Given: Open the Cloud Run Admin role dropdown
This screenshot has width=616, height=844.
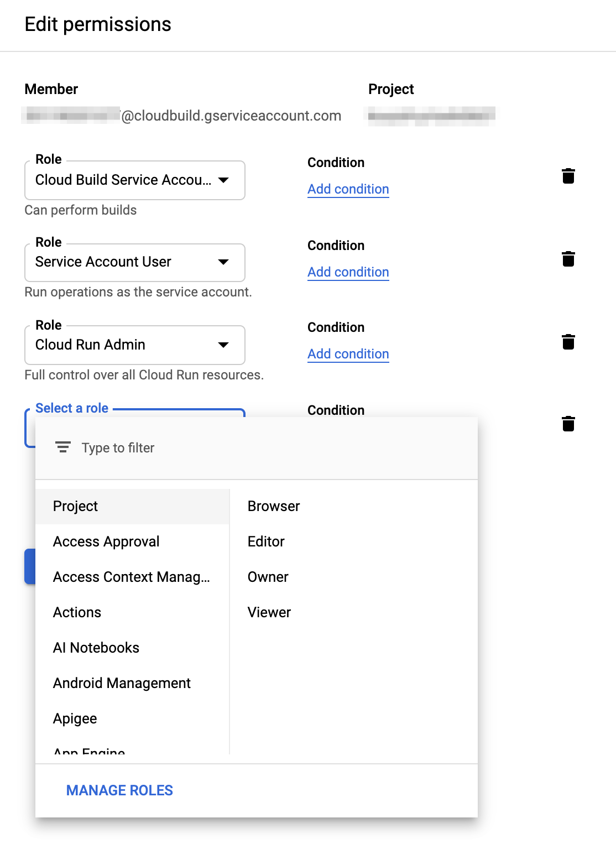Looking at the screenshot, I should (x=135, y=345).
